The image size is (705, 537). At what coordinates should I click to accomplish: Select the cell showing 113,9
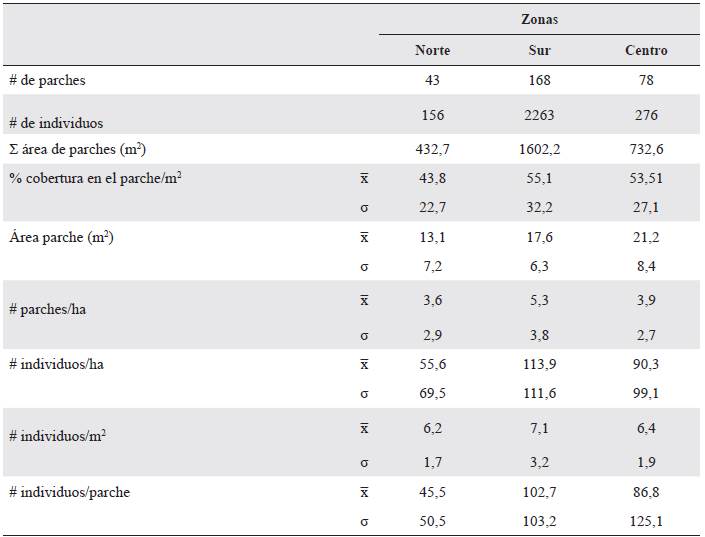click(x=540, y=364)
